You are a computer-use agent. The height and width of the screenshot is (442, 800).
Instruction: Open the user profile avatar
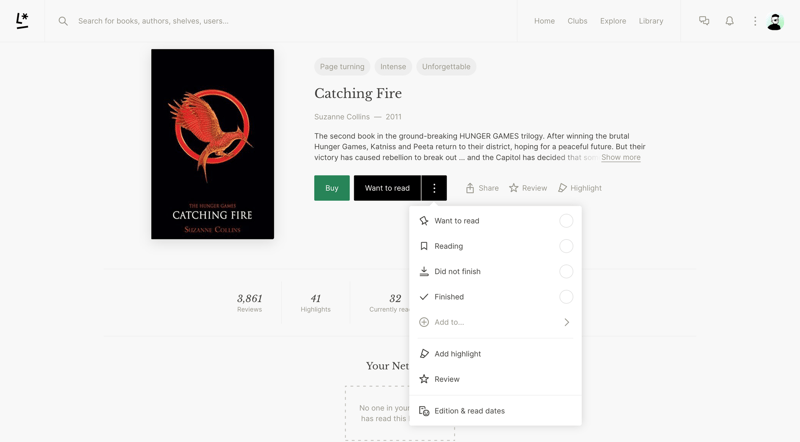click(x=775, y=21)
